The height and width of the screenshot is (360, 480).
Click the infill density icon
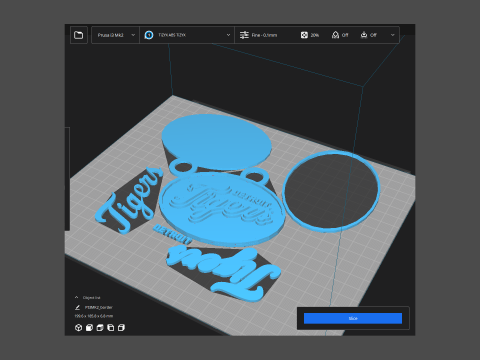(x=304, y=35)
